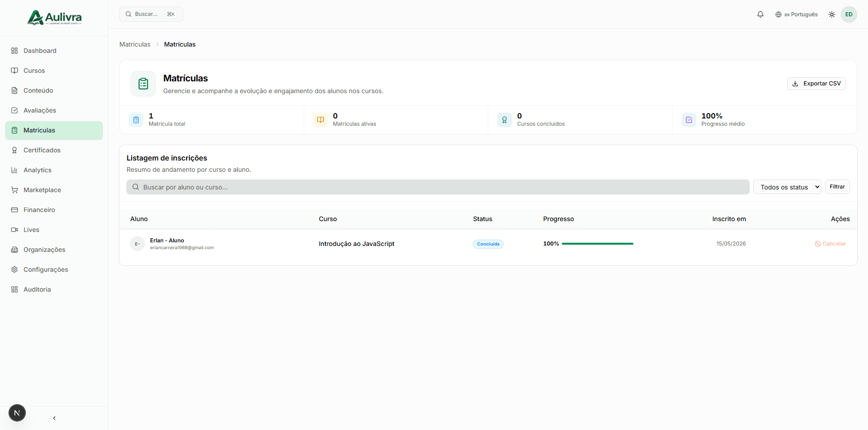Click the Concluída status badge

488,244
